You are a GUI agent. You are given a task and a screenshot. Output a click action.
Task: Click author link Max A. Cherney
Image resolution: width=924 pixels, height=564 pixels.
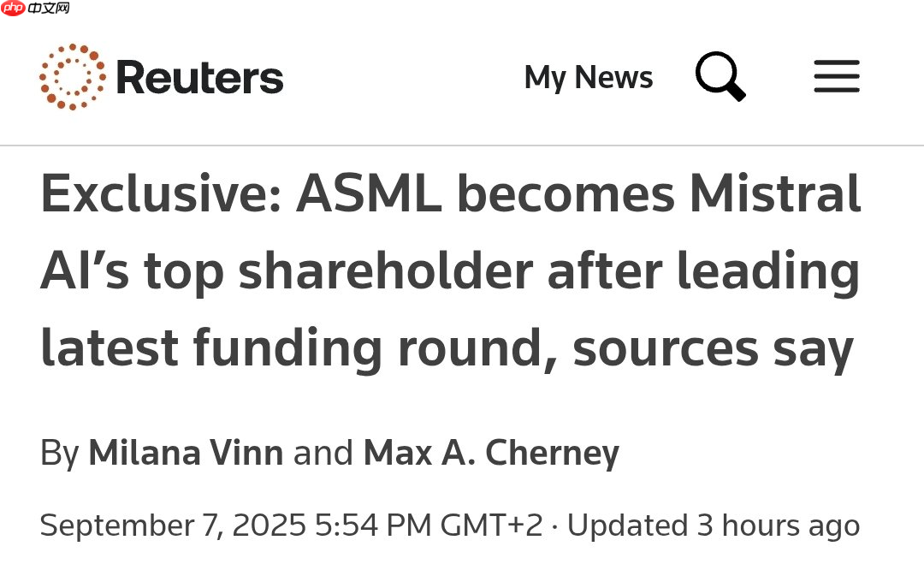click(490, 452)
